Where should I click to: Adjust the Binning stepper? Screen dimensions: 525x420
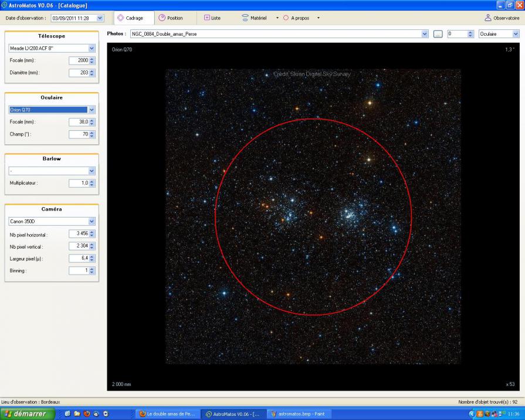(x=92, y=270)
